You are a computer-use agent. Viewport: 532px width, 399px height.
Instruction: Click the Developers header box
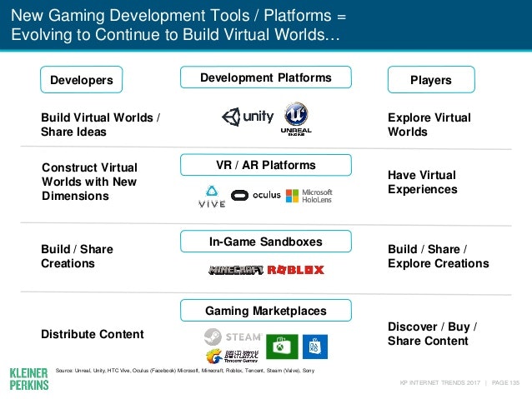coord(82,80)
